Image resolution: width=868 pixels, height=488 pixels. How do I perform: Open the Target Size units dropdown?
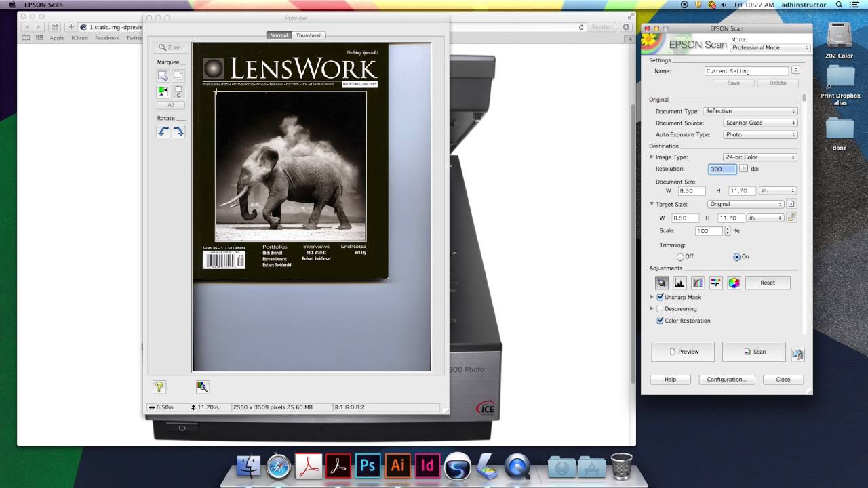point(766,218)
